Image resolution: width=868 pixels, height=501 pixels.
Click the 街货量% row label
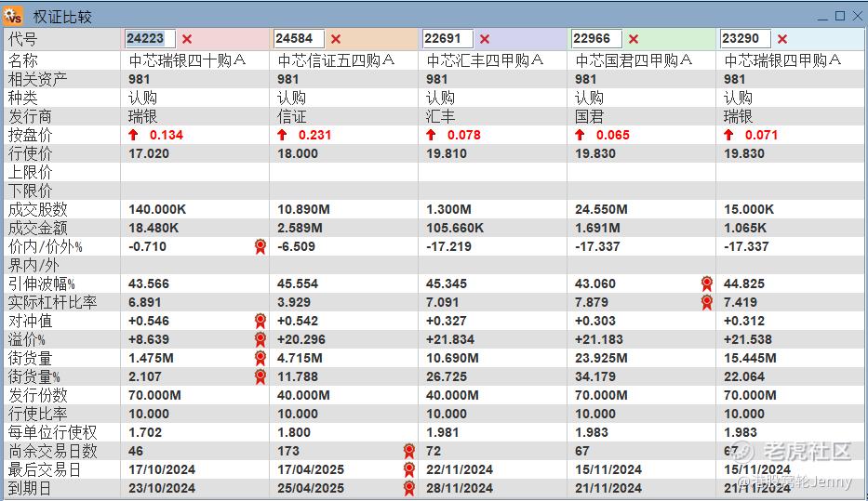tap(33, 376)
